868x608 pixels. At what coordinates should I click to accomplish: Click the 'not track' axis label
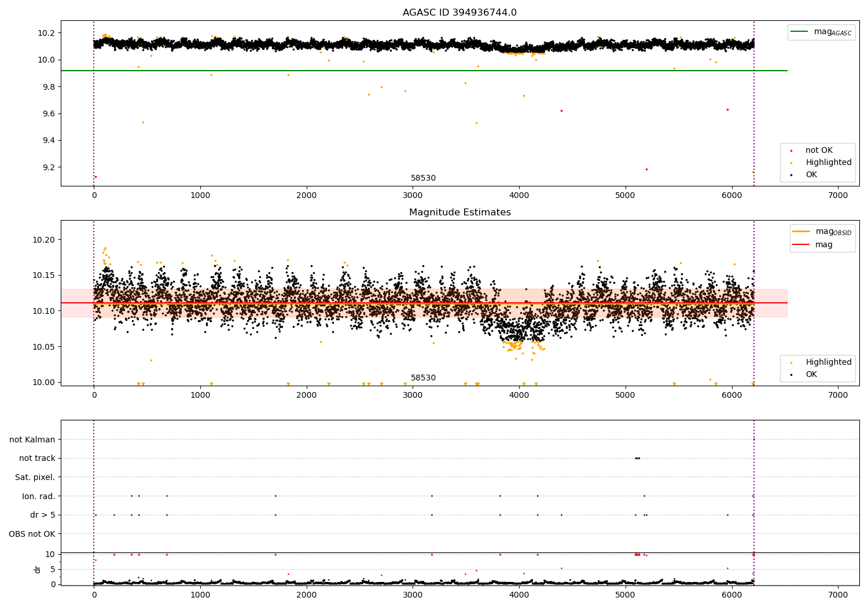coord(37,458)
